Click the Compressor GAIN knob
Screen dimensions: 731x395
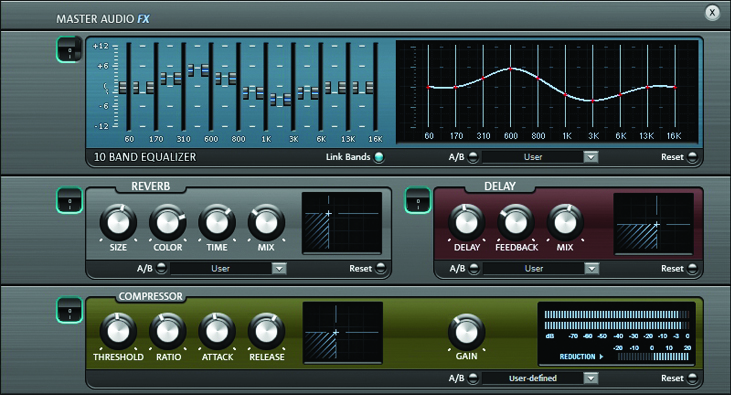[x=466, y=332]
